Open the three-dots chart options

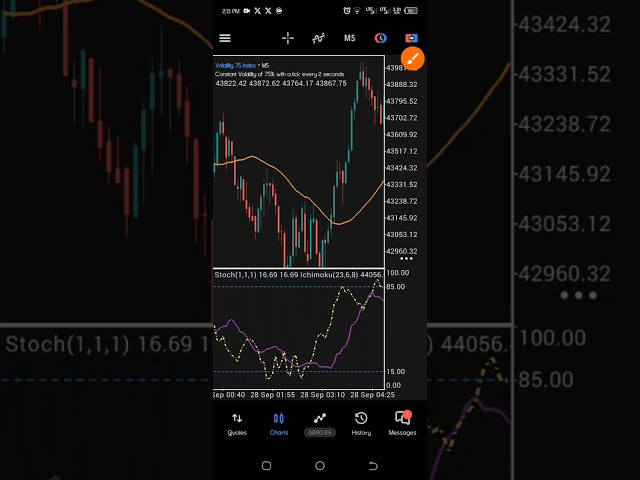click(406, 258)
